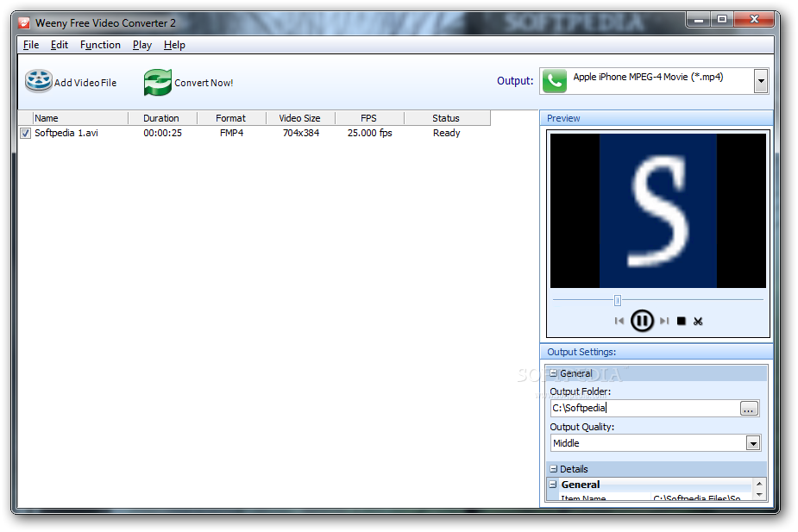The width and height of the screenshot is (798, 532).
Task: Click in the Output Folder text field
Action: (x=644, y=408)
